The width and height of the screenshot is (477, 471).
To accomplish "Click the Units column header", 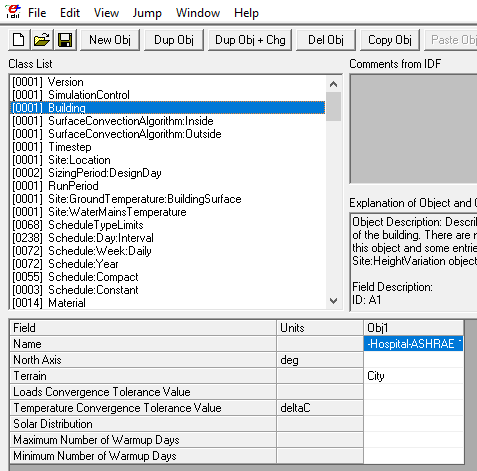I will click(x=320, y=328).
